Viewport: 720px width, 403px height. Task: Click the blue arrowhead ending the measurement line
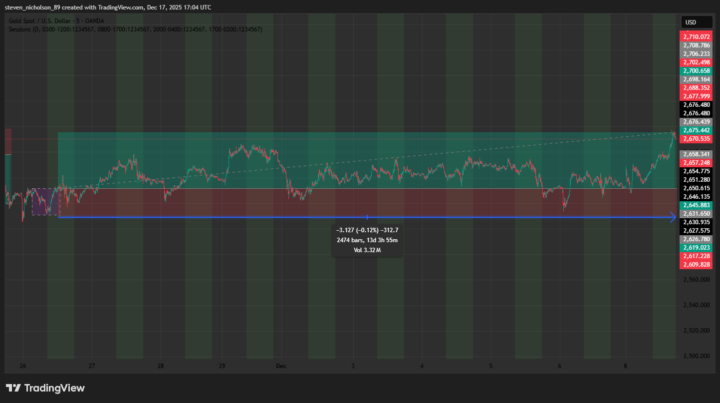(673, 217)
